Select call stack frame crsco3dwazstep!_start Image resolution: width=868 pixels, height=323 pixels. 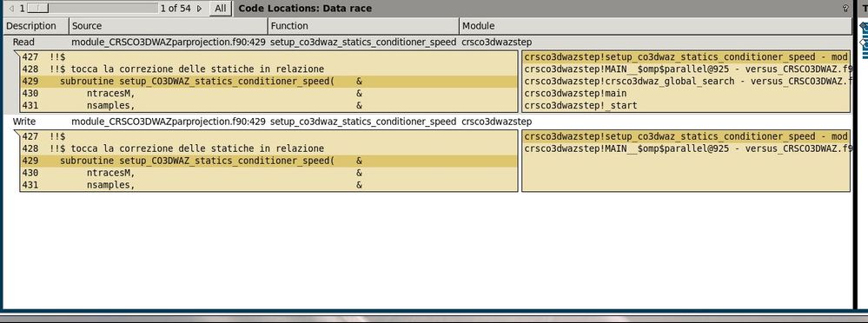pos(686,106)
